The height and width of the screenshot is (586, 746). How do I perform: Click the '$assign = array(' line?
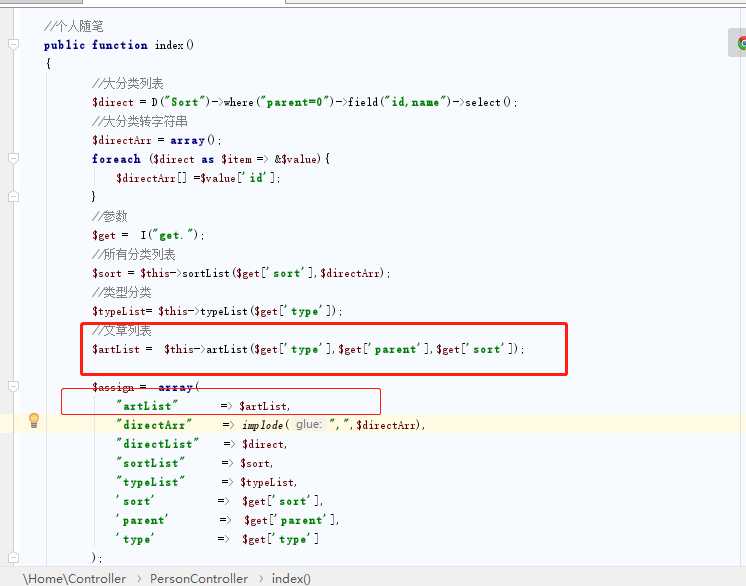146,387
